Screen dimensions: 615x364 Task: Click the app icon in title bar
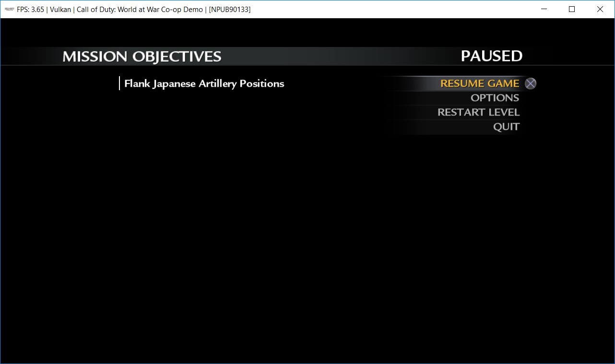[9, 9]
